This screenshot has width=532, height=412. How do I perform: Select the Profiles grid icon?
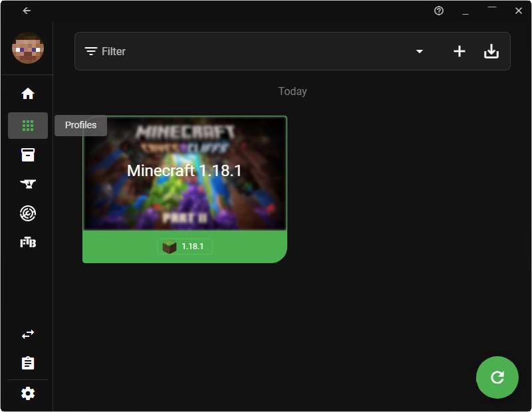click(x=27, y=125)
